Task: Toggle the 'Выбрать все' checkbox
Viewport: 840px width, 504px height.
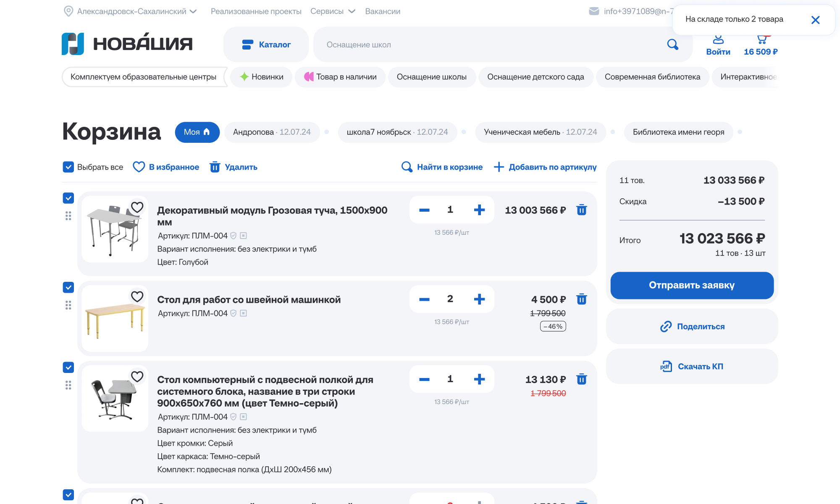Action: tap(68, 167)
